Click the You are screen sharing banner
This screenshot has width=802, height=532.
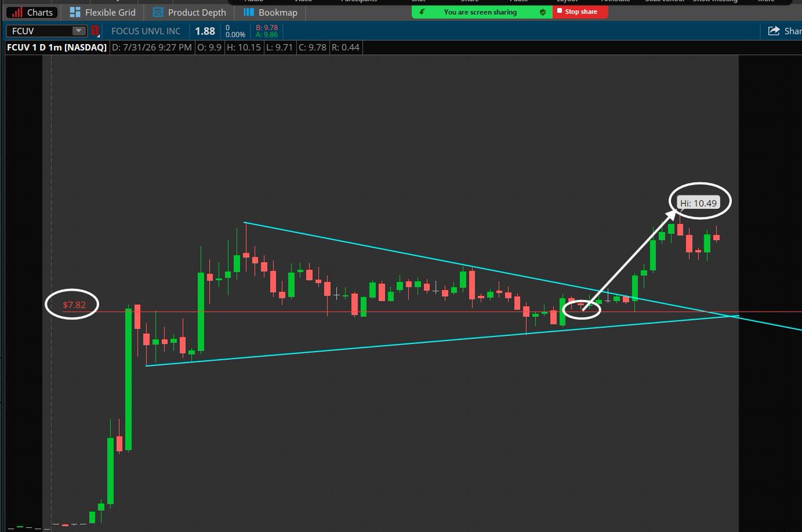click(x=481, y=12)
